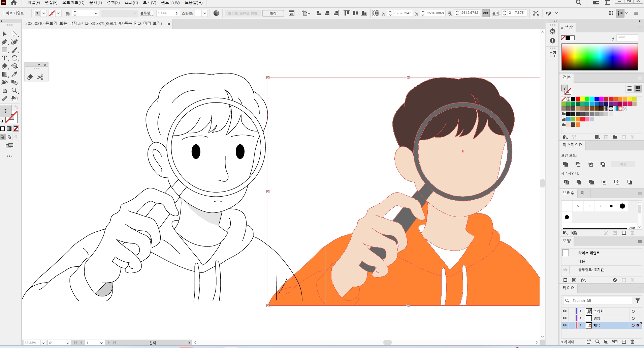This screenshot has height=348, width=644.
Task: Click vertical align top icon
Action: coord(346,13)
